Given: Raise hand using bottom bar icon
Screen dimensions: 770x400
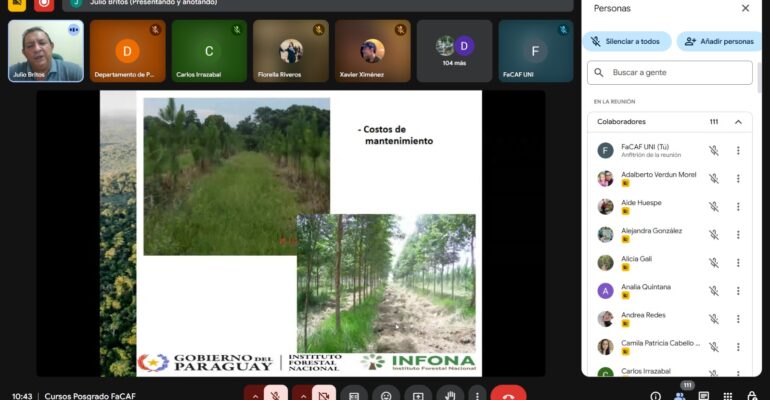Looking at the screenshot, I should tap(450, 395).
